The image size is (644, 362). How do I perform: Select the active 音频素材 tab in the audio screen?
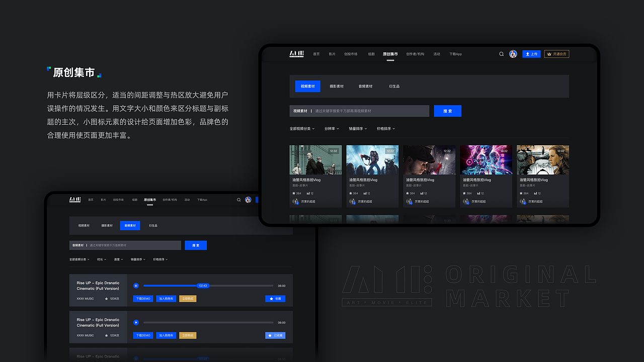tap(130, 226)
